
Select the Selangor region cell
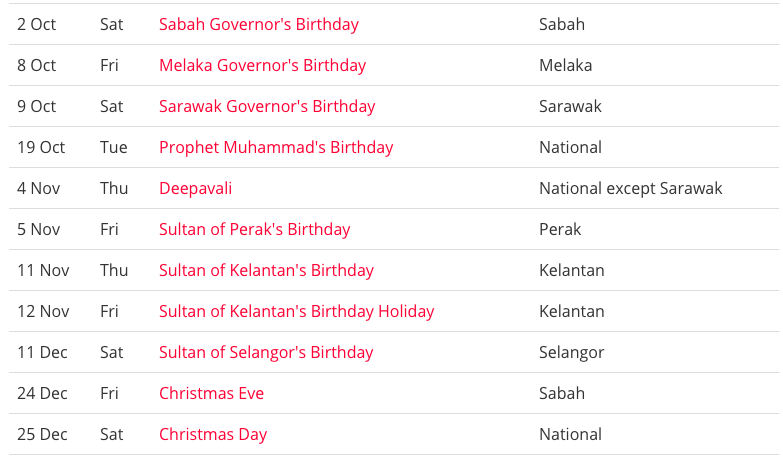coord(571,352)
